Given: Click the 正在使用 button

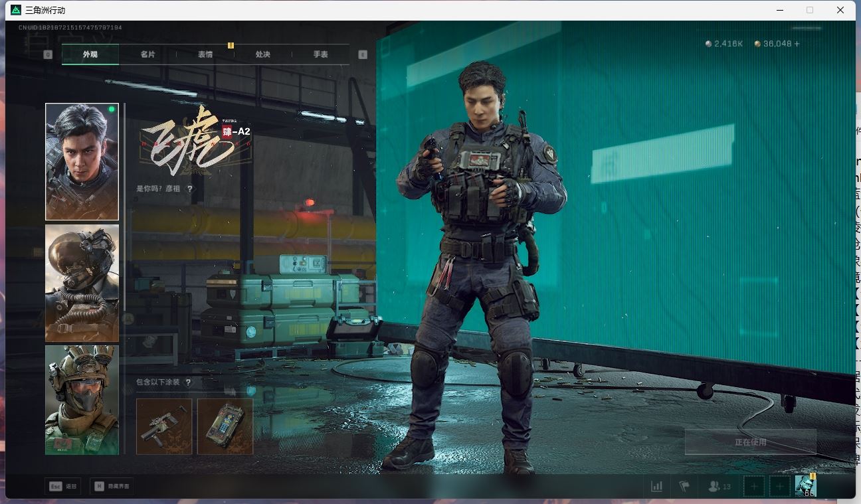Looking at the screenshot, I should pos(750,442).
